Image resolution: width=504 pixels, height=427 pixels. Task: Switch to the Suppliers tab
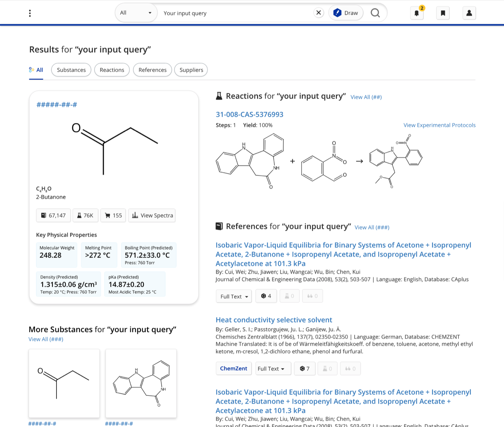191,70
